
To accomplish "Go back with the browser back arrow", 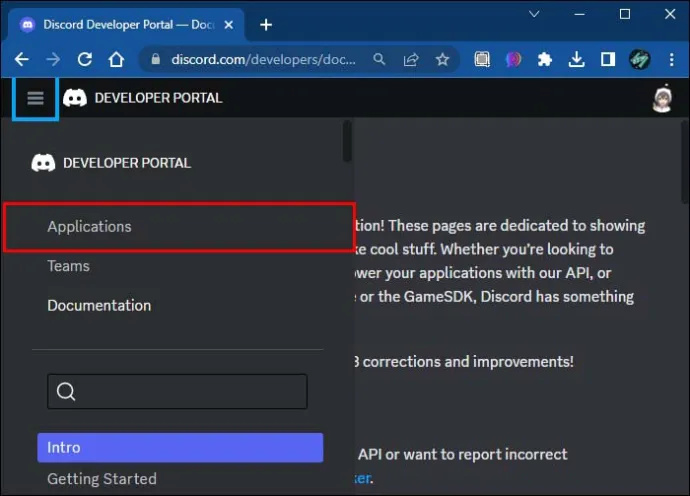I will pos(21,59).
